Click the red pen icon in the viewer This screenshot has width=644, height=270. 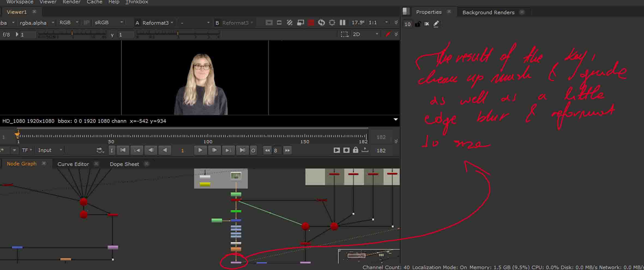388,34
